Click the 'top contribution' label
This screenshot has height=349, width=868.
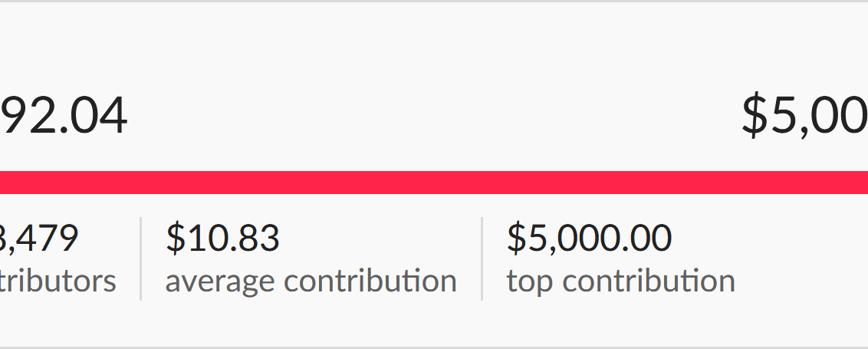620,282
